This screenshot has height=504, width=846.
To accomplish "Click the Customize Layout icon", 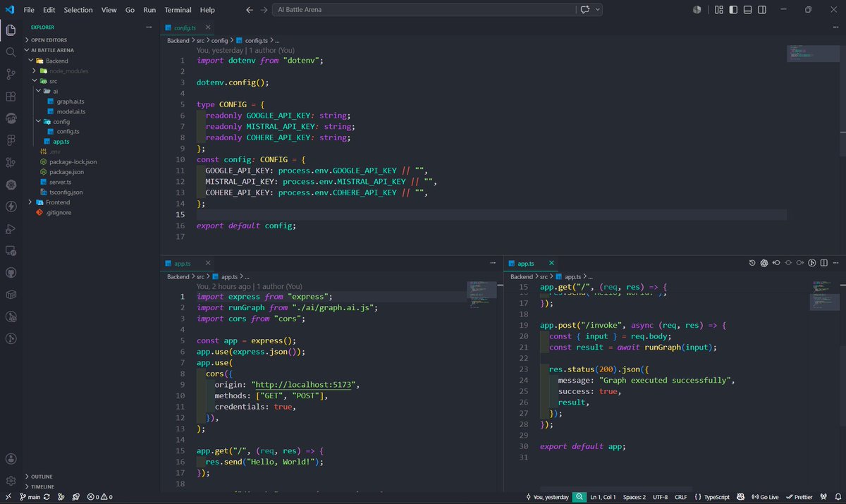I will pyautogui.click(x=719, y=10).
